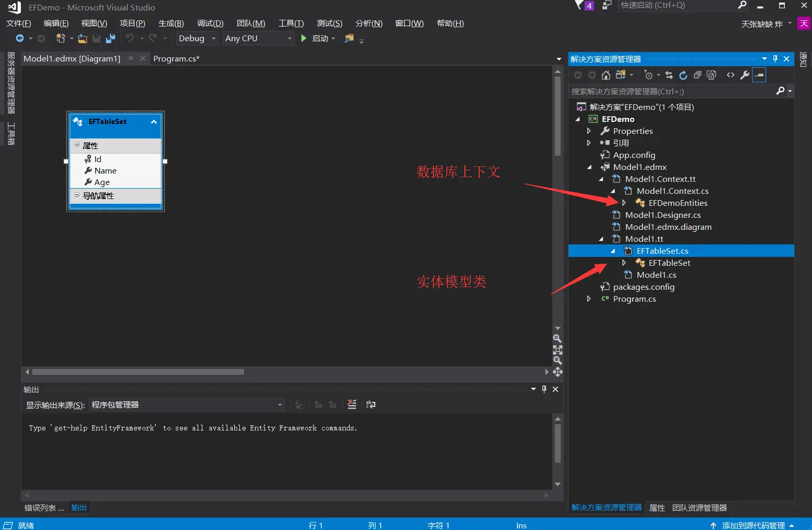Toggle auto-hide pin on Solution Explorer panel

point(775,59)
